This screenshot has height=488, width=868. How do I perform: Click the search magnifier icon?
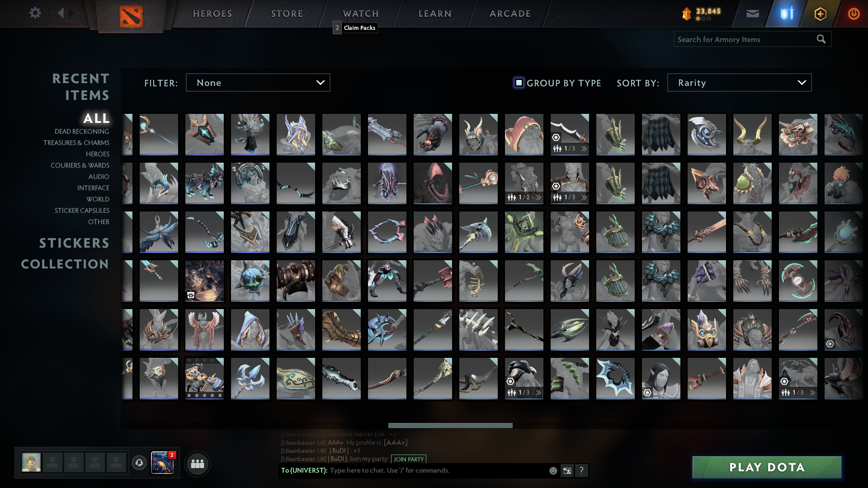pos(821,39)
